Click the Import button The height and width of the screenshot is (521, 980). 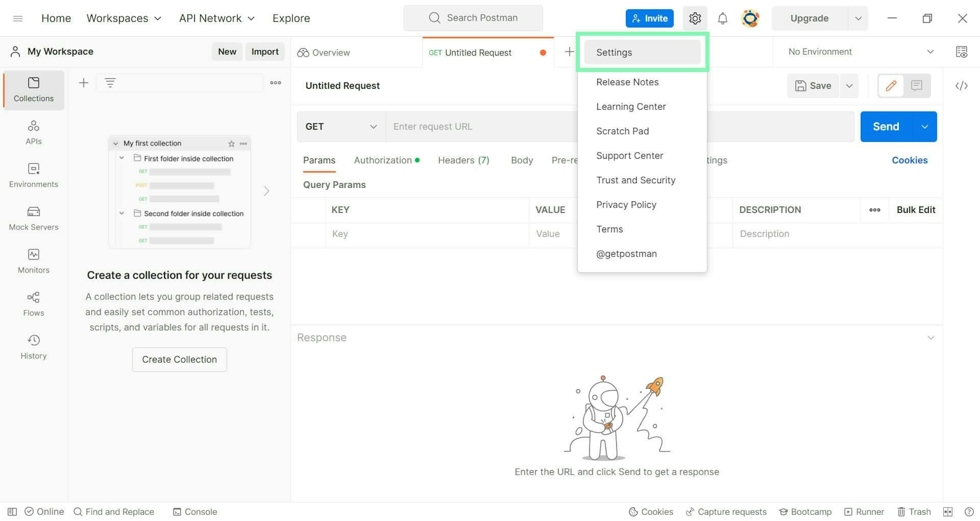[x=265, y=51]
